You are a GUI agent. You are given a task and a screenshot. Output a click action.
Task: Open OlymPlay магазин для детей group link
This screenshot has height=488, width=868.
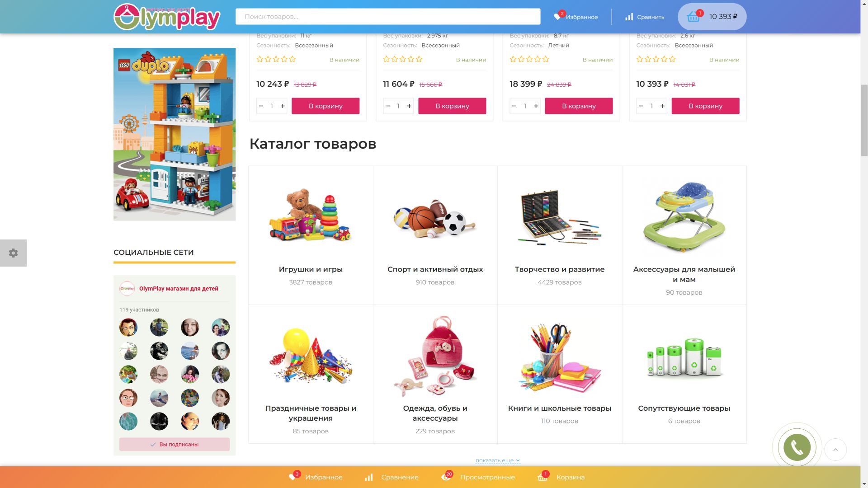tap(179, 289)
